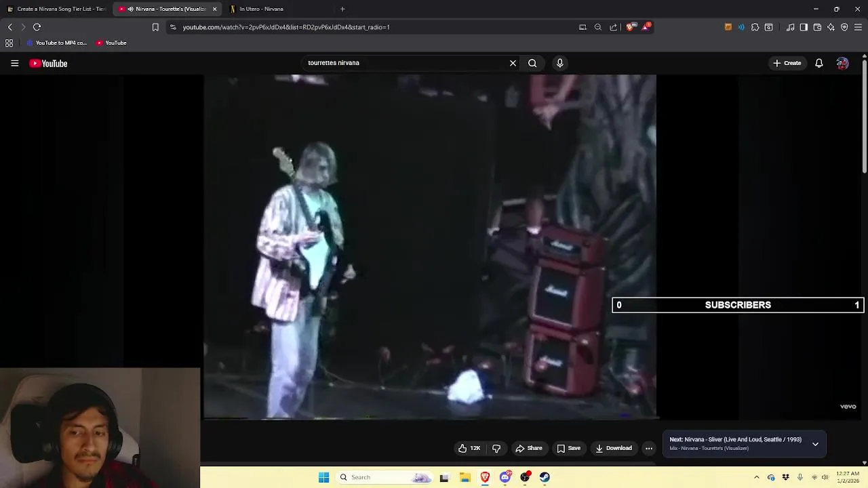Screen dimensions: 868x488
Task: Click the blue sound-waves extension icon
Action: [741, 27]
